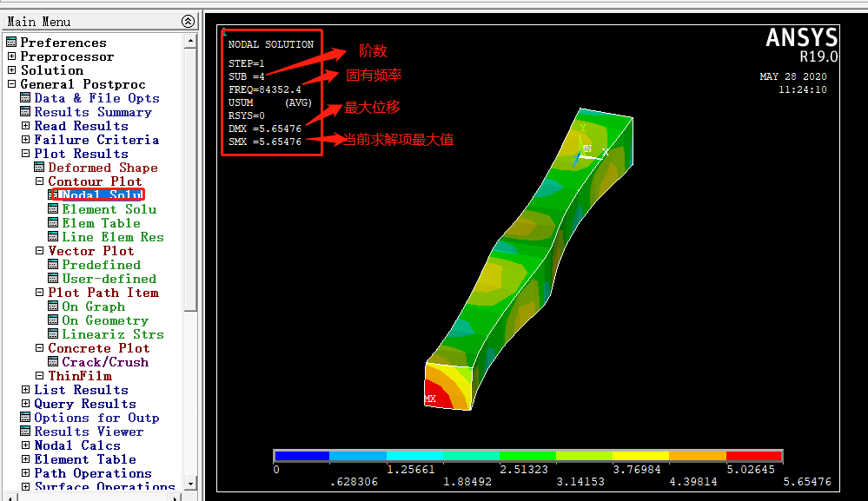
Task: Open Data & File Opts
Action: 96,98
